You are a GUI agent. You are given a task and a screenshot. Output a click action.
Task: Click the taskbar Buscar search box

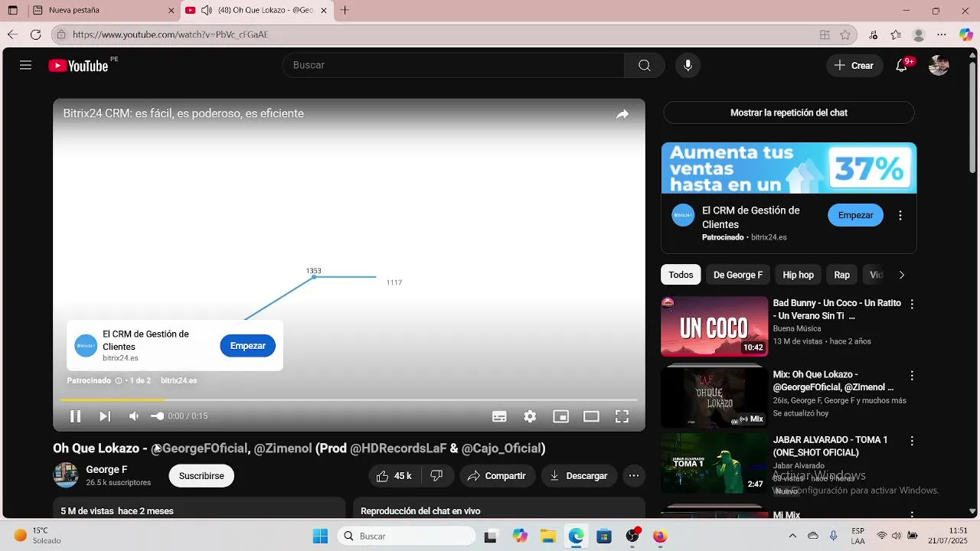click(x=408, y=536)
